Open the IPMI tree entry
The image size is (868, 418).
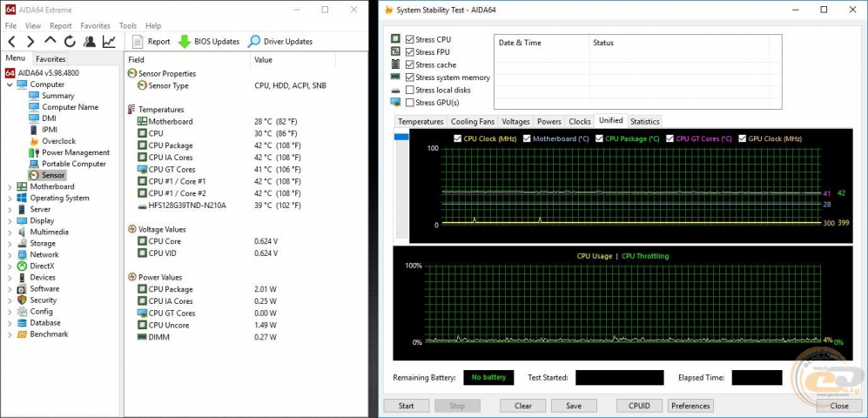click(50, 130)
